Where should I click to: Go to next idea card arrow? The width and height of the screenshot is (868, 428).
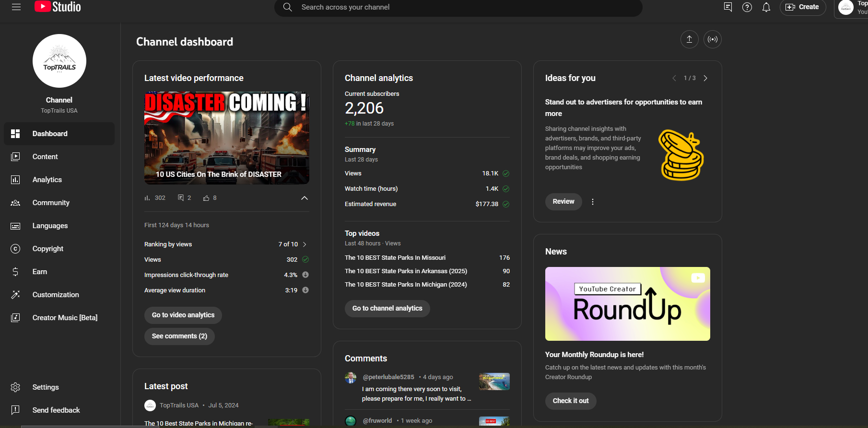705,78
